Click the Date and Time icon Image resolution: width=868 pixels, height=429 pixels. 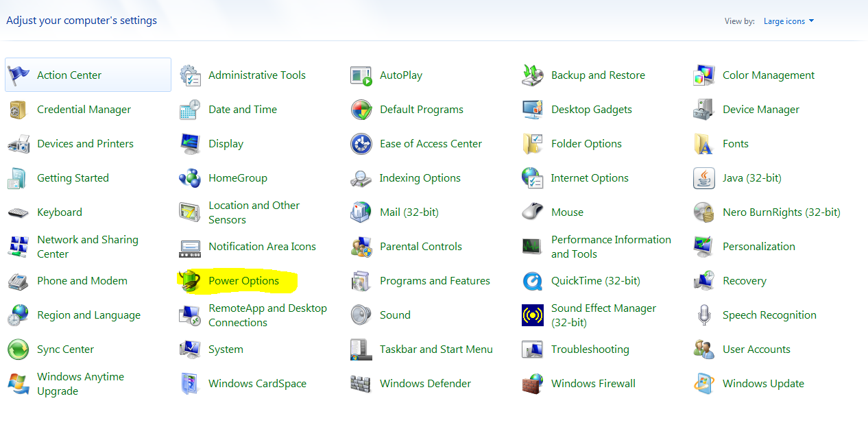[190, 109]
